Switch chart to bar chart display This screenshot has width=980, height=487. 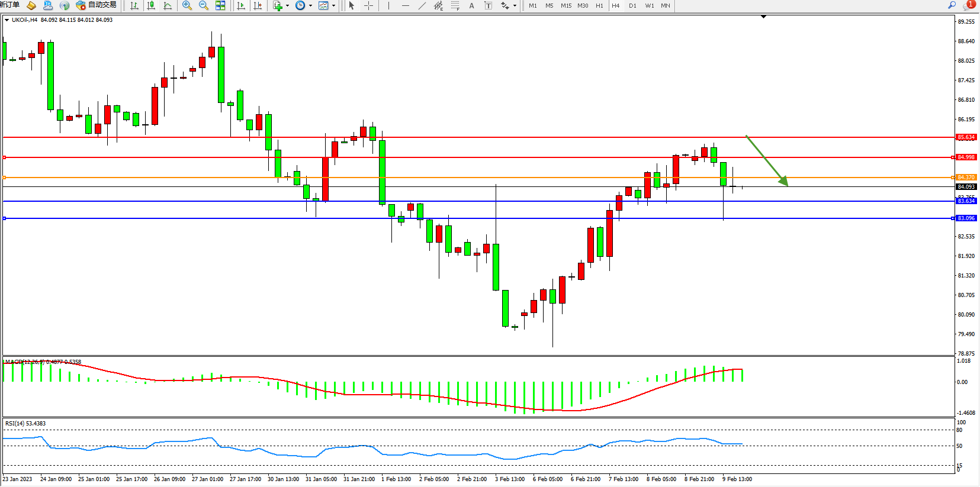pos(134,6)
